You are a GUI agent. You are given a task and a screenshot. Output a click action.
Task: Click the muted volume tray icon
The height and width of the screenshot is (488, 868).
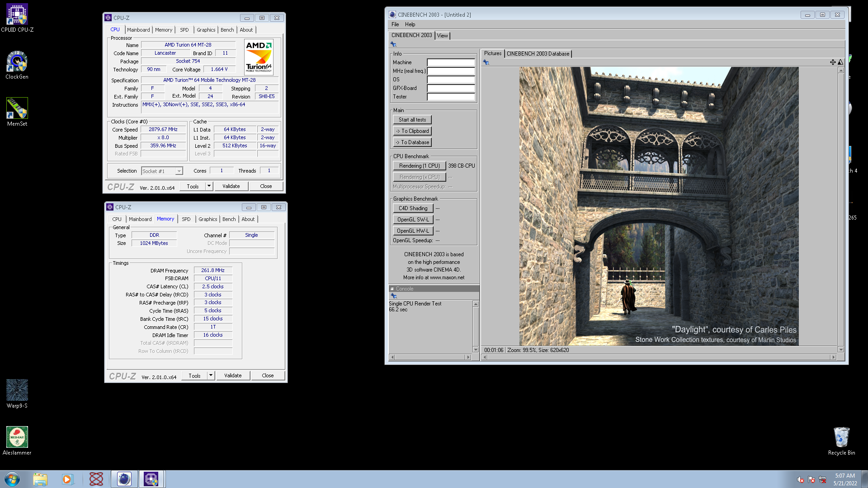801,480
